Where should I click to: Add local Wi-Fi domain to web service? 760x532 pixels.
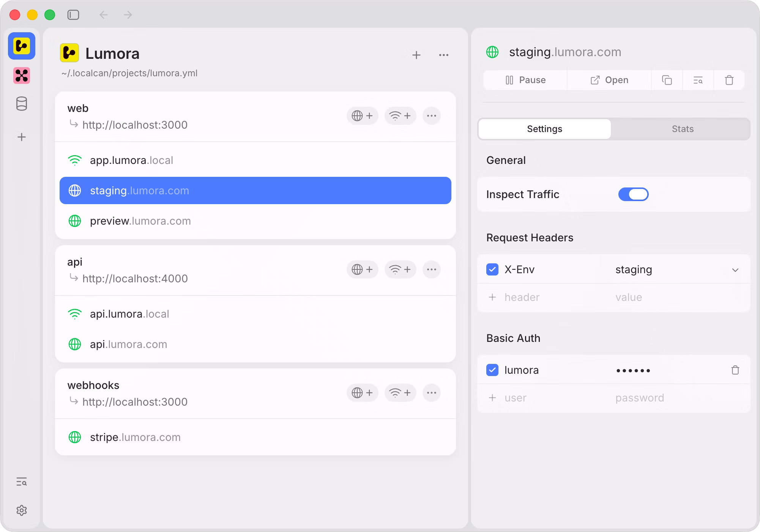pyautogui.click(x=400, y=116)
